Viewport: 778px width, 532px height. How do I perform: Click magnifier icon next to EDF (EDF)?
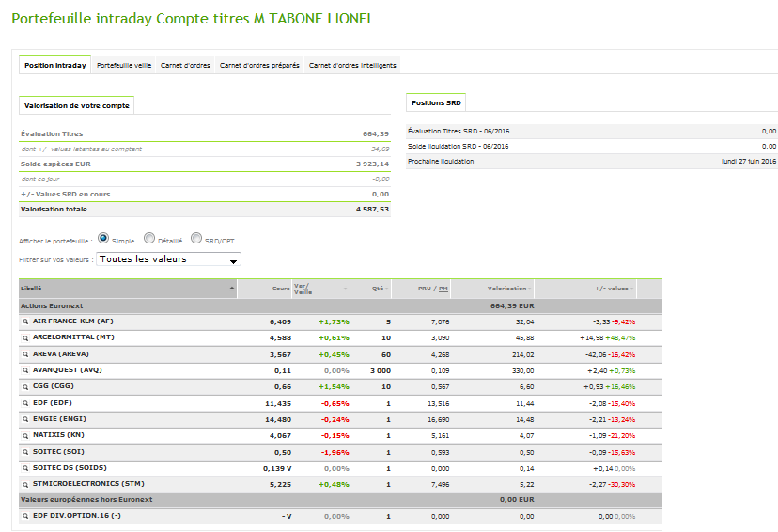tap(25, 402)
